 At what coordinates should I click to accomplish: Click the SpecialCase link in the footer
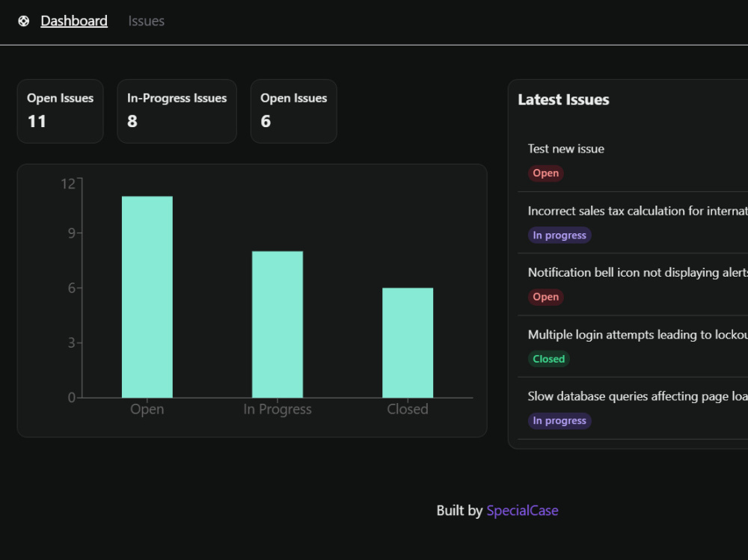522,510
